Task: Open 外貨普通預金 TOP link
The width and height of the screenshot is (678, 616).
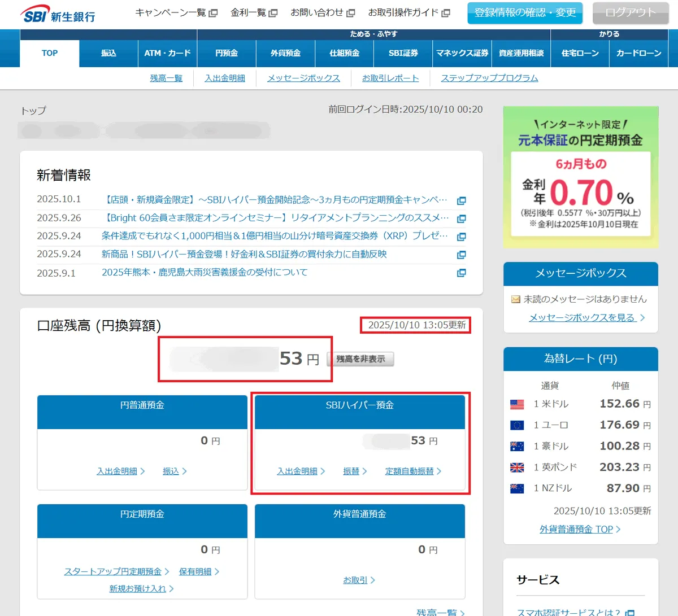Action: click(x=576, y=529)
